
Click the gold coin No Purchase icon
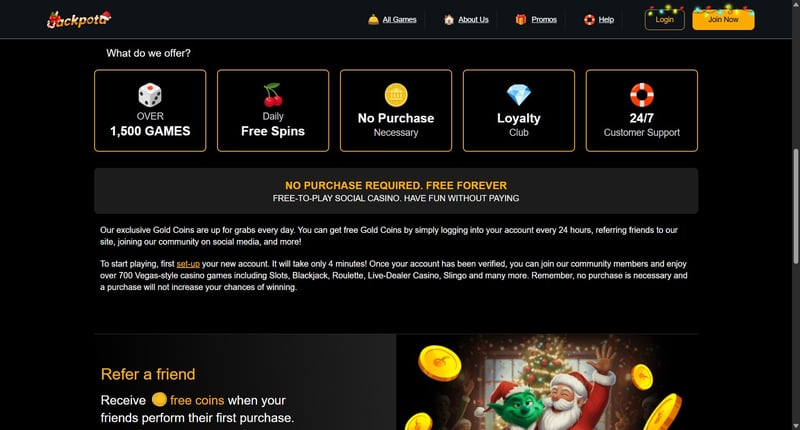396,95
